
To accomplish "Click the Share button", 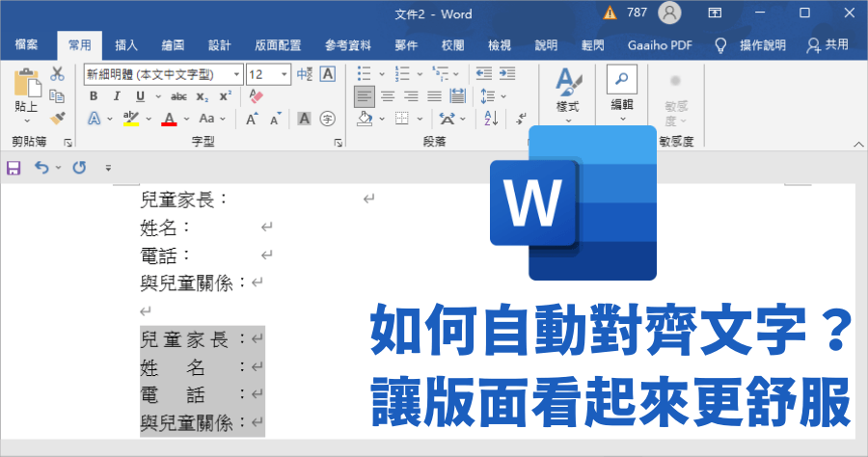I will [827, 44].
